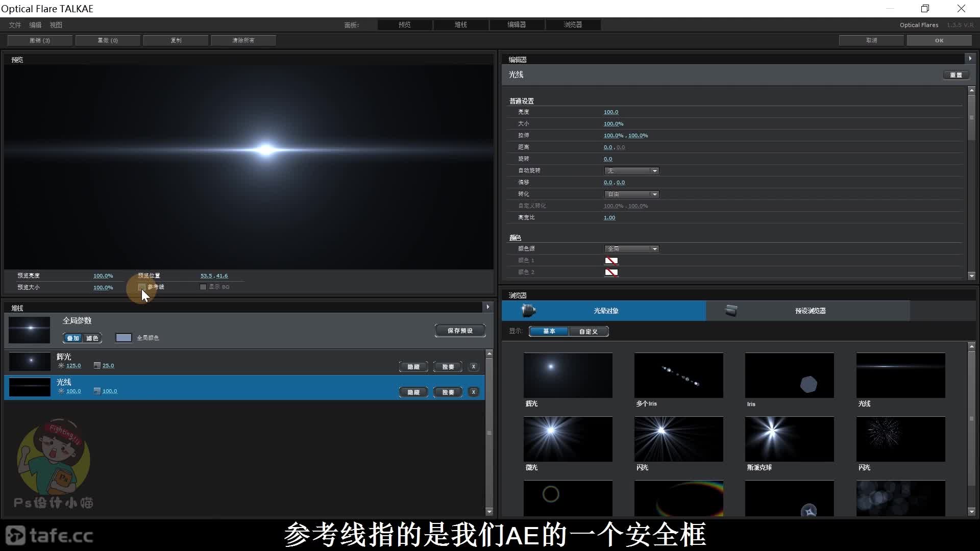Select the 叠加 blend mode toggle
The width and height of the screenshot is (980, 551).
[x=73, y=338]
